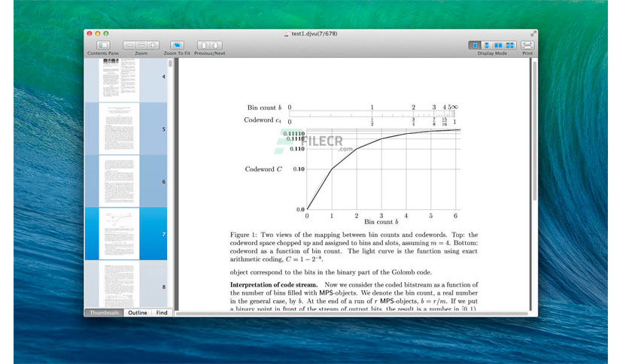Click the Zoom To Fit icon
The height and width of the screenshot is (364, 629).
tap(177, 45)
